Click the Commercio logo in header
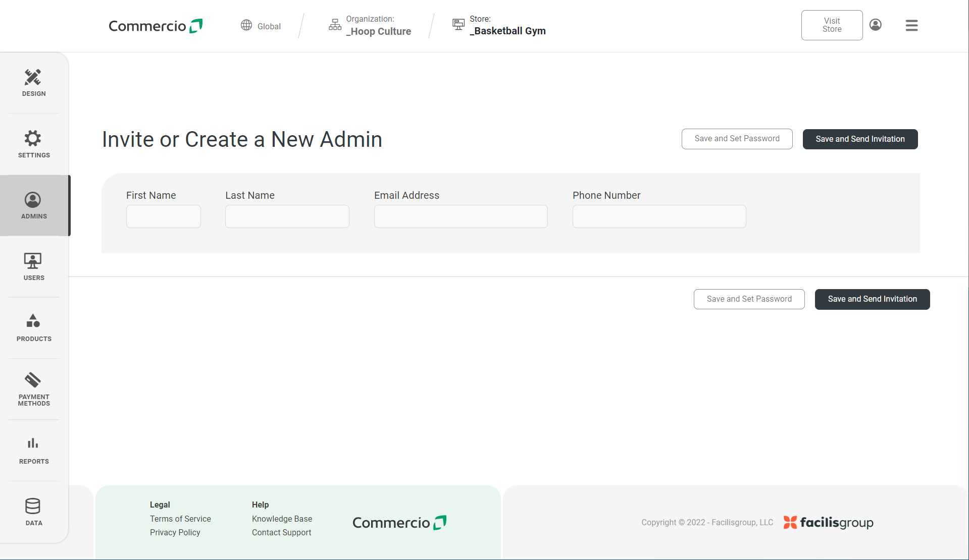Viewport: 969px width, 560px height. click(156, 26)
